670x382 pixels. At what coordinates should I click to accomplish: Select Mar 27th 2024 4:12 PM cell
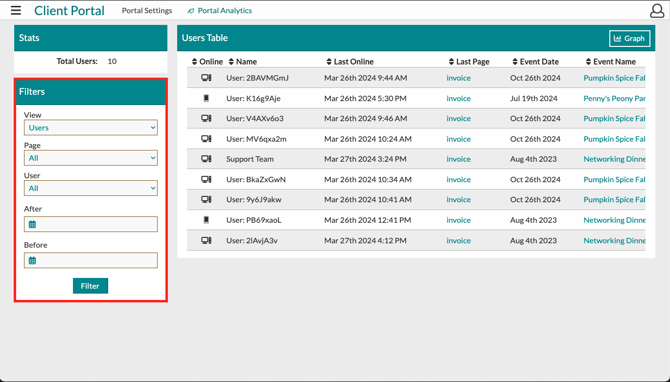coord(365,241)
